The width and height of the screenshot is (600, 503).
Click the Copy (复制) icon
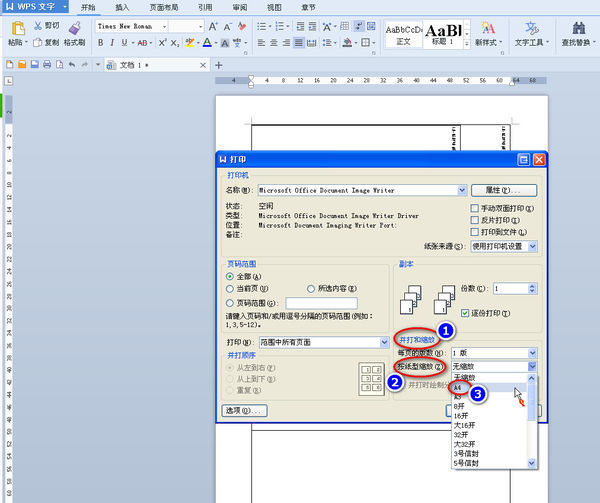pyautogui.click(x=38, y=42)
